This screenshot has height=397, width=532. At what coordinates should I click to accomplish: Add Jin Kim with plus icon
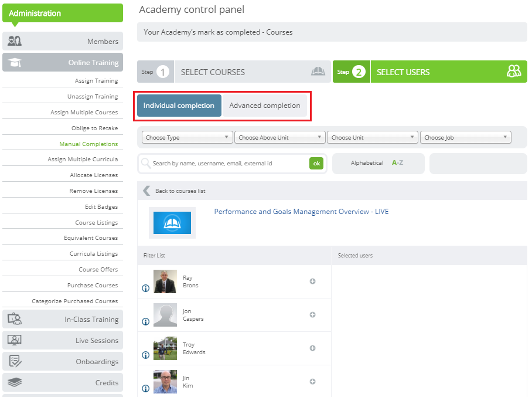click(x=312, y=381)
